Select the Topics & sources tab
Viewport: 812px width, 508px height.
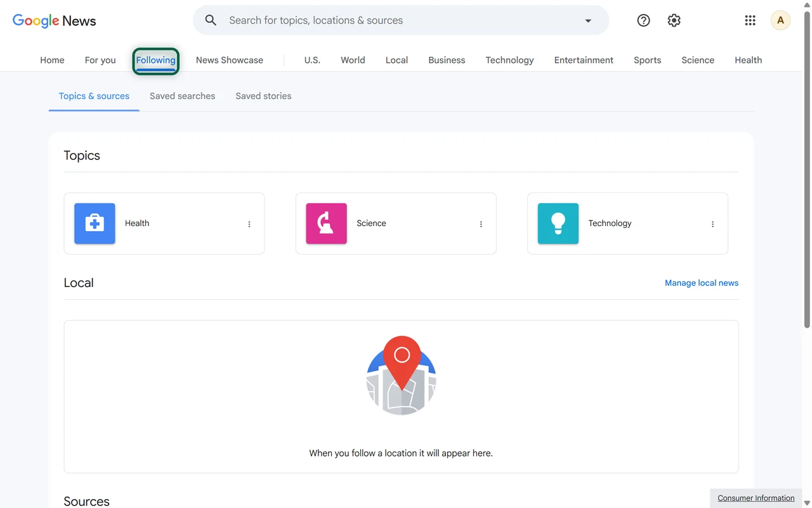tap(94, 97)
